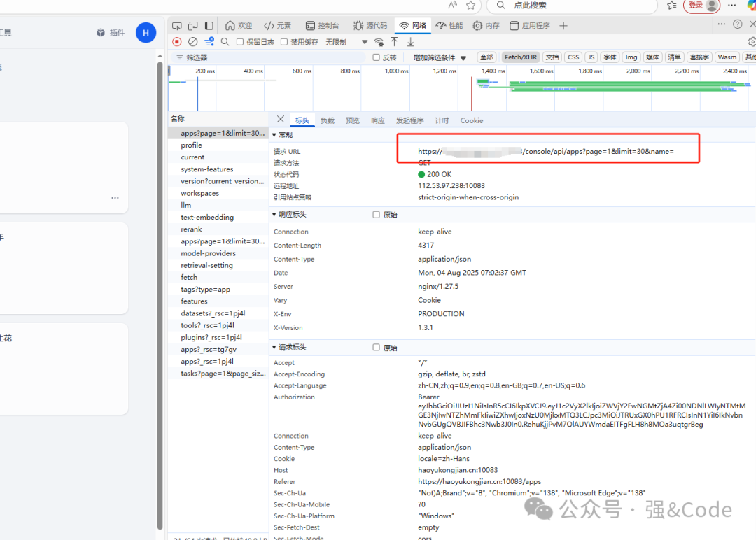Select the tags?type=app request row
Viewport: 756px width, 540px height.
click(218, 289)
